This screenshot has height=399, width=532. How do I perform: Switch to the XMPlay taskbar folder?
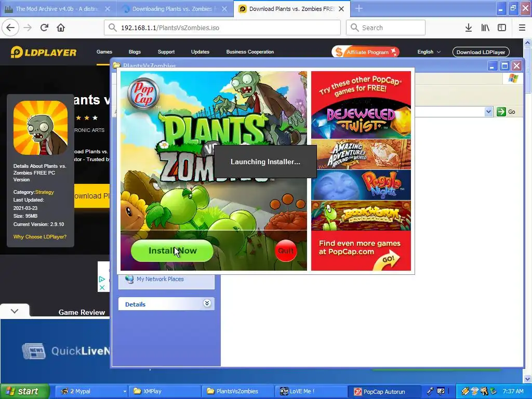[x=165, y=391]
